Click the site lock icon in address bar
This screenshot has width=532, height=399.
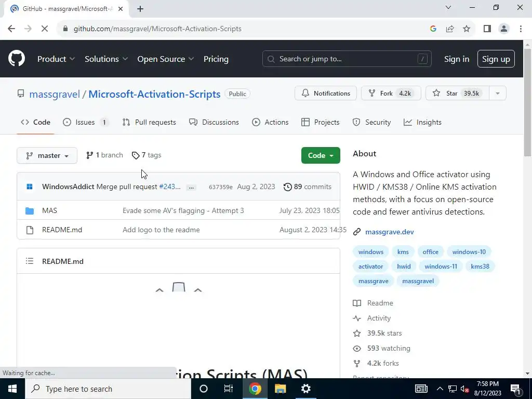click(x=65, y=29)
